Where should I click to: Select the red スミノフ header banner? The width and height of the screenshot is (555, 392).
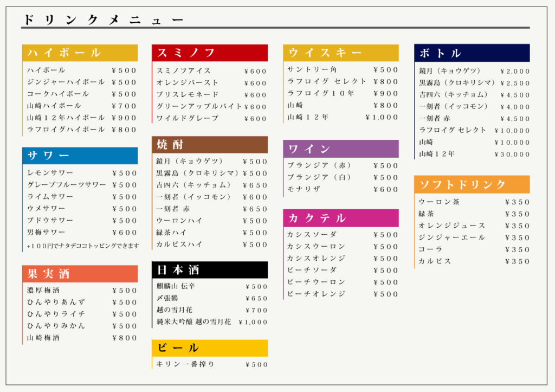209,53
